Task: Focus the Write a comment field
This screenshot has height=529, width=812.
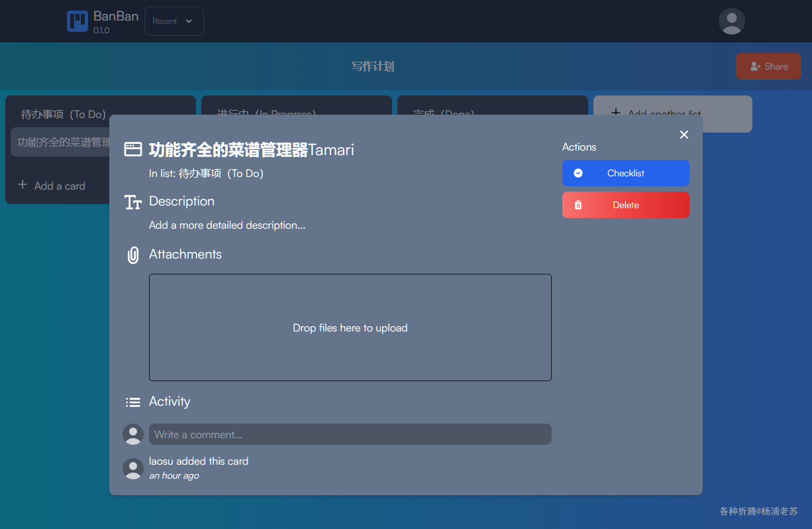Action: pyautogui.click(x=350, y=434)
